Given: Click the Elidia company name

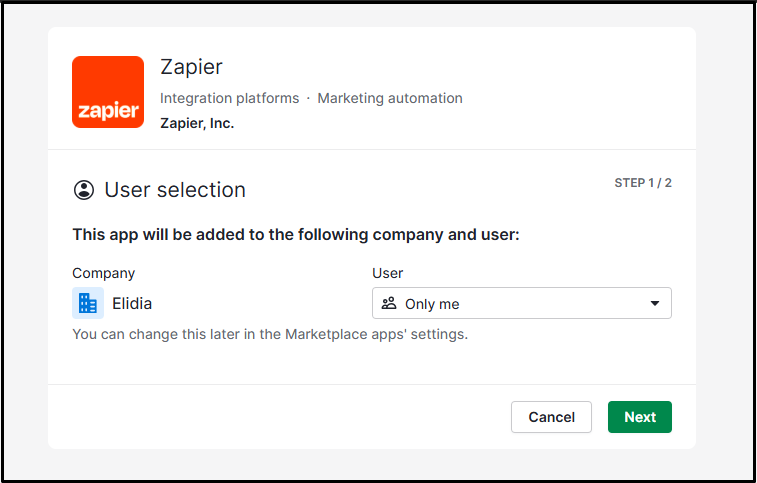Looking at the screenshot, I should [132, 303].
